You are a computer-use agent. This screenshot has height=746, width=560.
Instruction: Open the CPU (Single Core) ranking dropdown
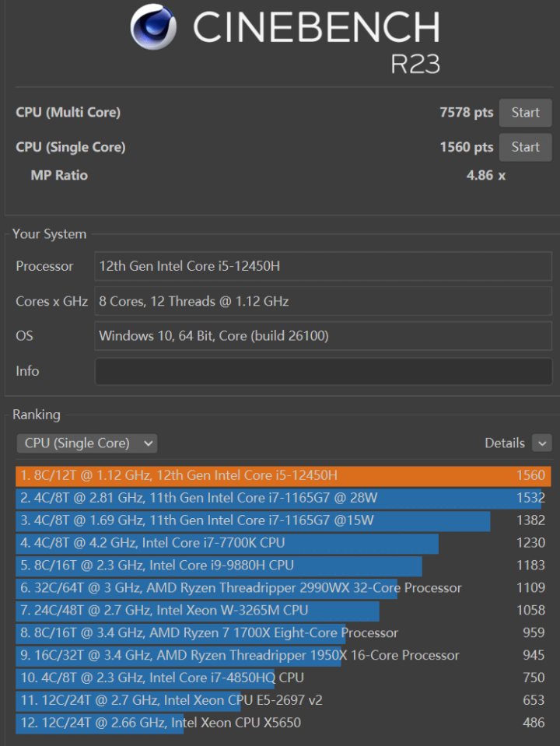(x=86, y=443)
